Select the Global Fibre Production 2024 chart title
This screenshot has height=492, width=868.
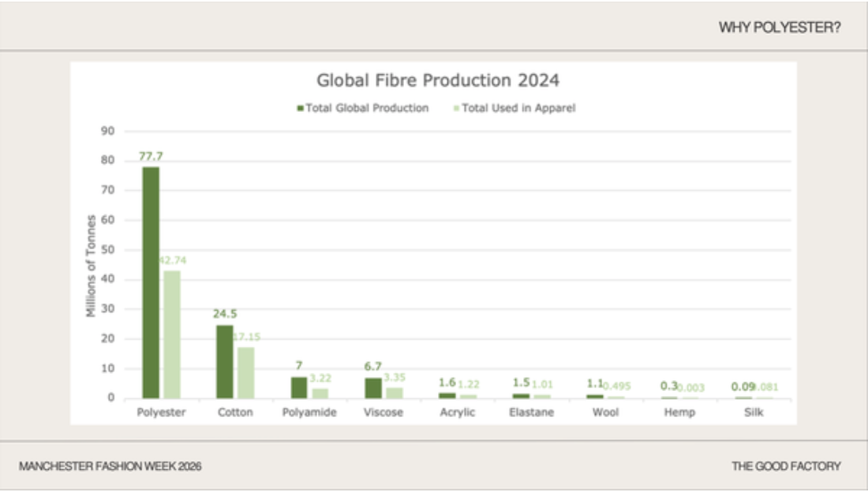point(438,80)
